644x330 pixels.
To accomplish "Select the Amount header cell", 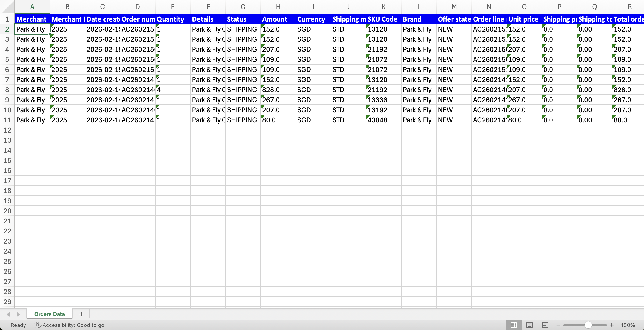I will pos(278,19).
